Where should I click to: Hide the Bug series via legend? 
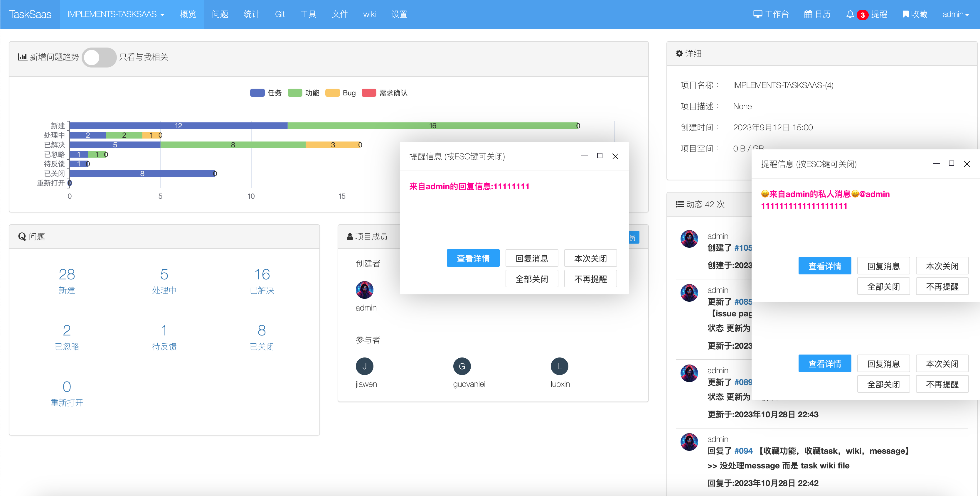tap(333, 93)
